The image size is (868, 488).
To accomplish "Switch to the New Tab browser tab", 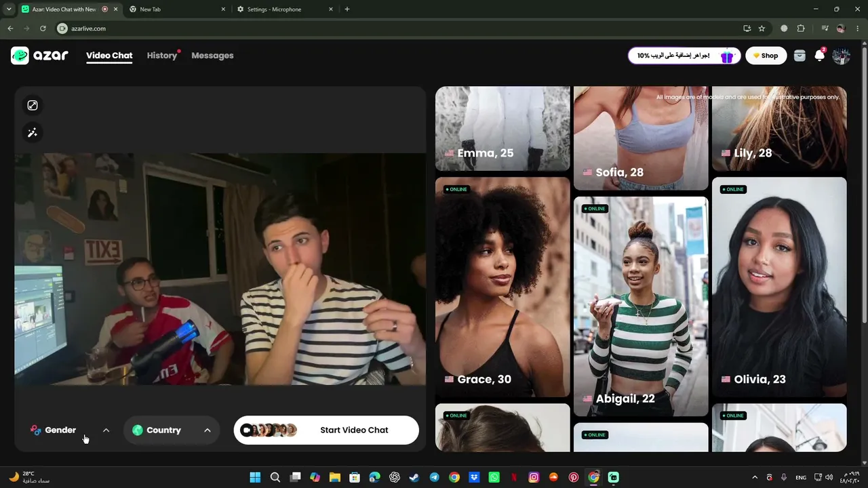I will (x=177, y=9).
